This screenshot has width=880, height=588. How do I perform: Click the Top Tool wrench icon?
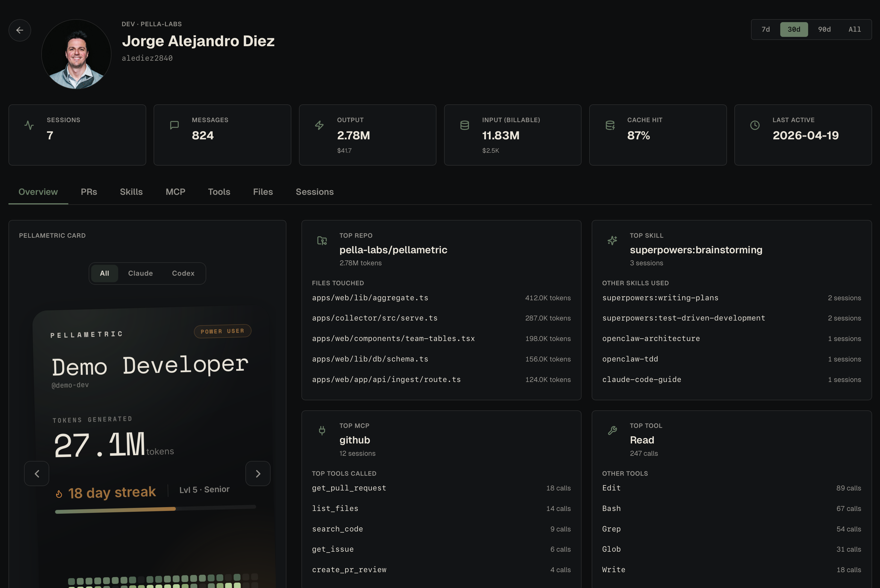pos(612,431)
